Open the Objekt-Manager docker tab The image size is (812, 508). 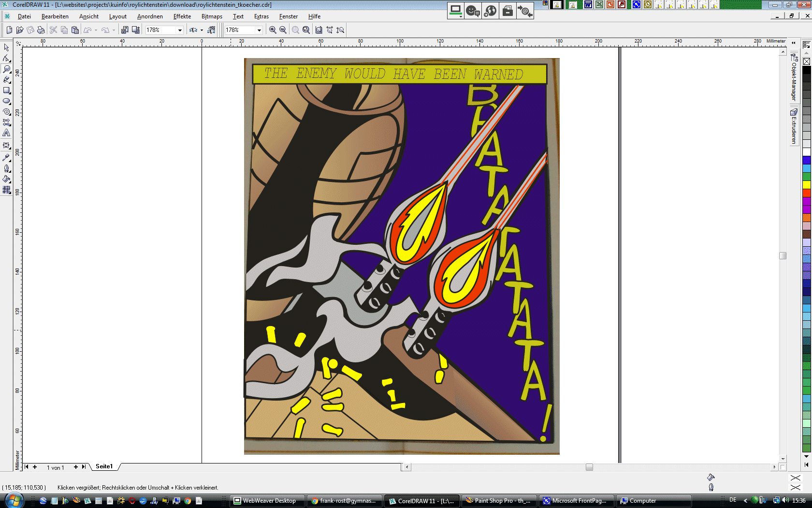click(x=794, y=77)
